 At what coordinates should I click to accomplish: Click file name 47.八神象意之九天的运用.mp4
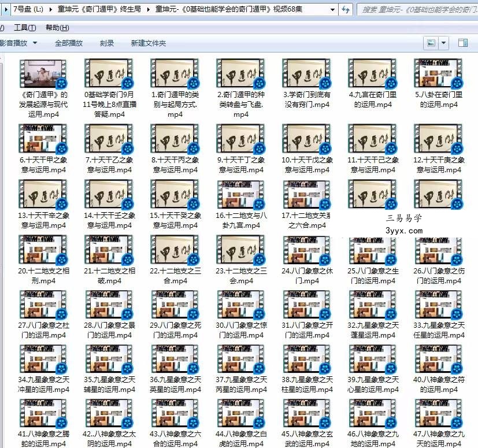[439, 439]
